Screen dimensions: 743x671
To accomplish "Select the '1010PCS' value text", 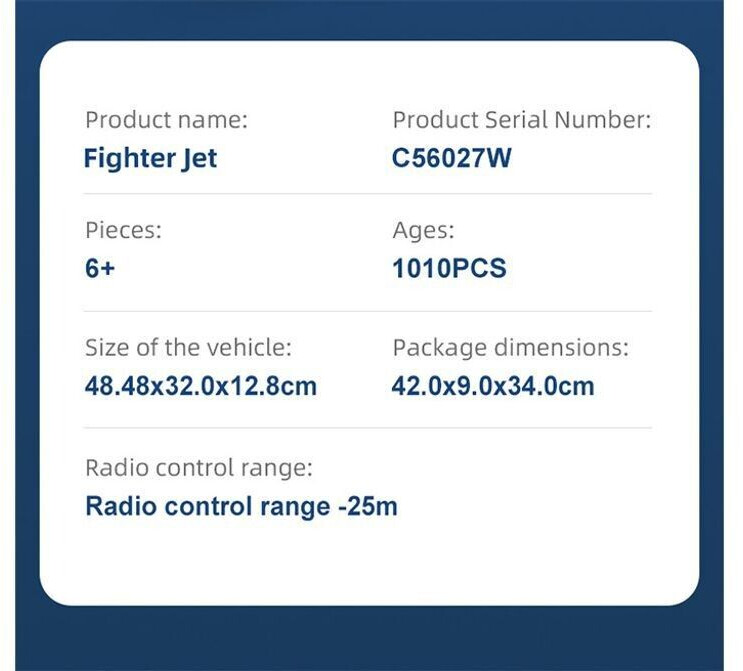I will pos(449,268).
